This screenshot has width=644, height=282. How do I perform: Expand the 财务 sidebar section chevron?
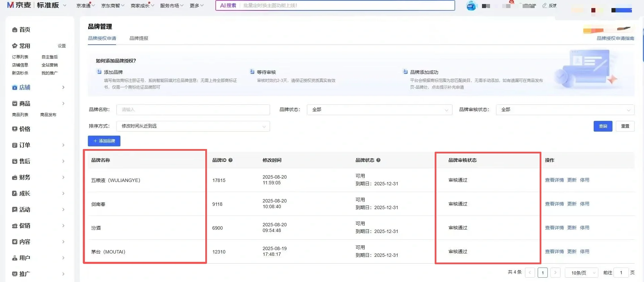[x=63, y=177]
